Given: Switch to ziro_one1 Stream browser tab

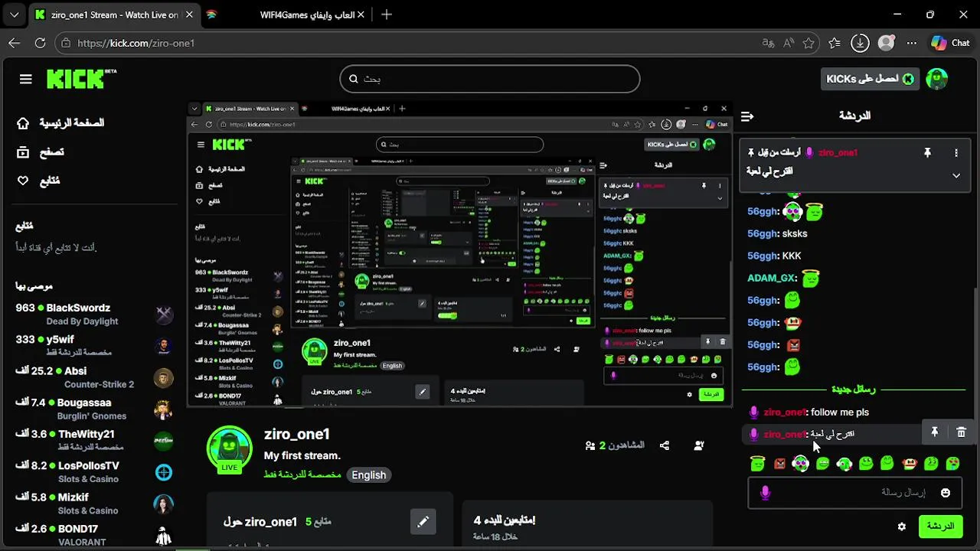Looking at the screenshot, I should pos(113,15).
